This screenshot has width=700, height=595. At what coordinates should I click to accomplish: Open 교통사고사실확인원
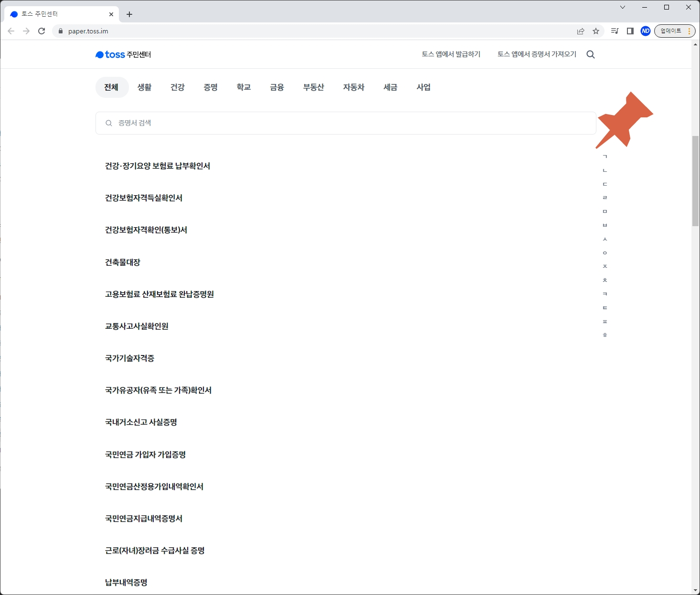137,326
